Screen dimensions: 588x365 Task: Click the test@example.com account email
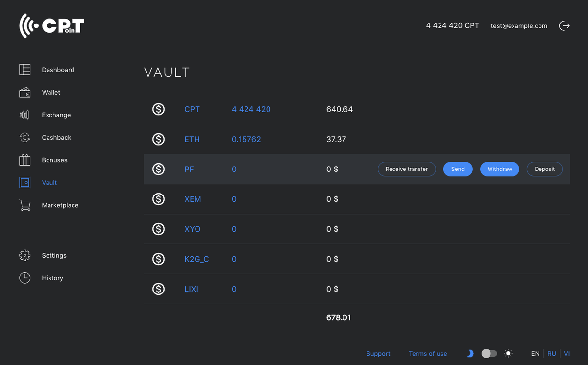pos(519,26)
